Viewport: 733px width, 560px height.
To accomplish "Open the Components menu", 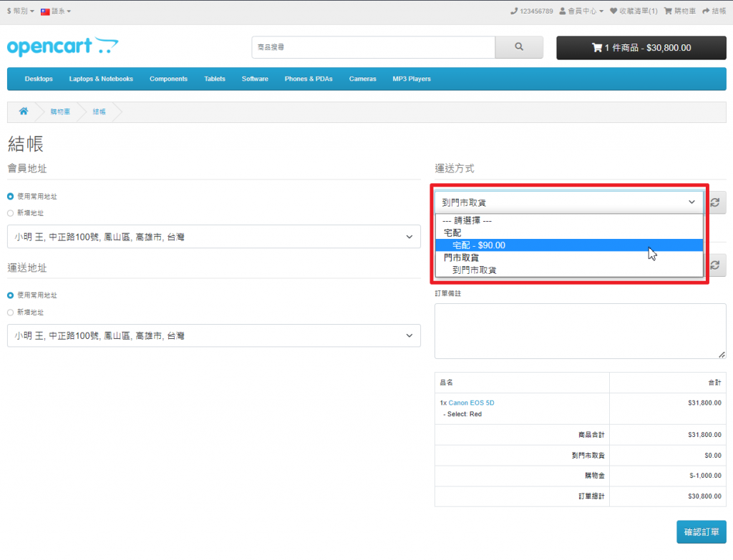I will click(168, 79).
